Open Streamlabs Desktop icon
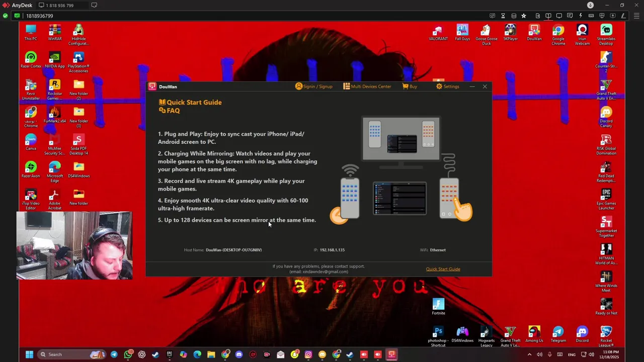 tap(606, 35)
